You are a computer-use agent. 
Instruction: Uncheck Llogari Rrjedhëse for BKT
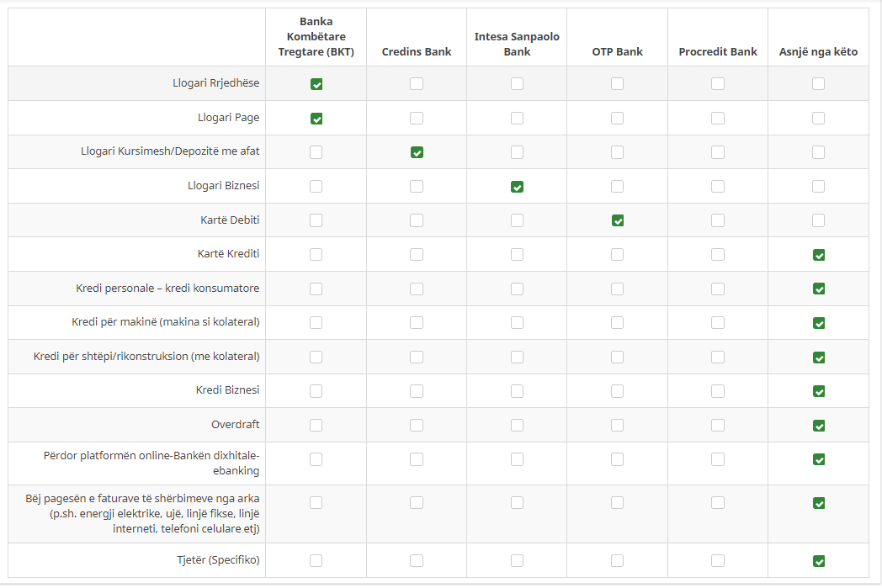tap(316, 84)
